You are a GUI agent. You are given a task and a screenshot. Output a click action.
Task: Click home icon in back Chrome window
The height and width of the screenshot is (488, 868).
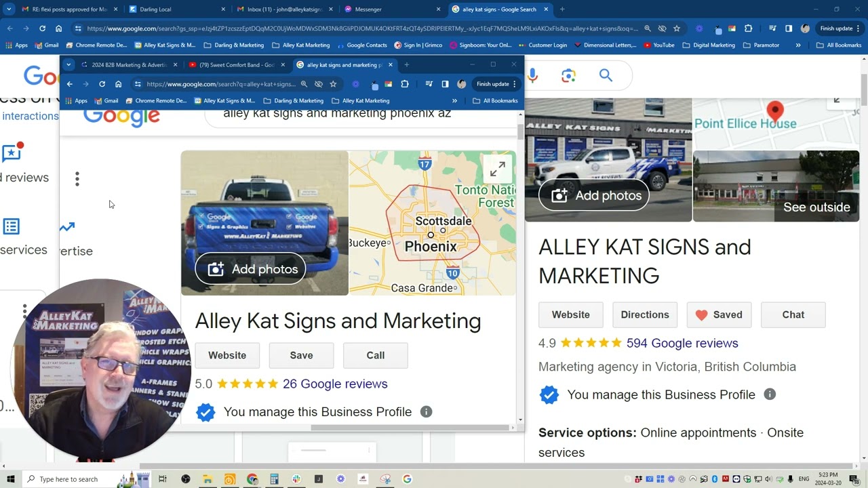58,28
